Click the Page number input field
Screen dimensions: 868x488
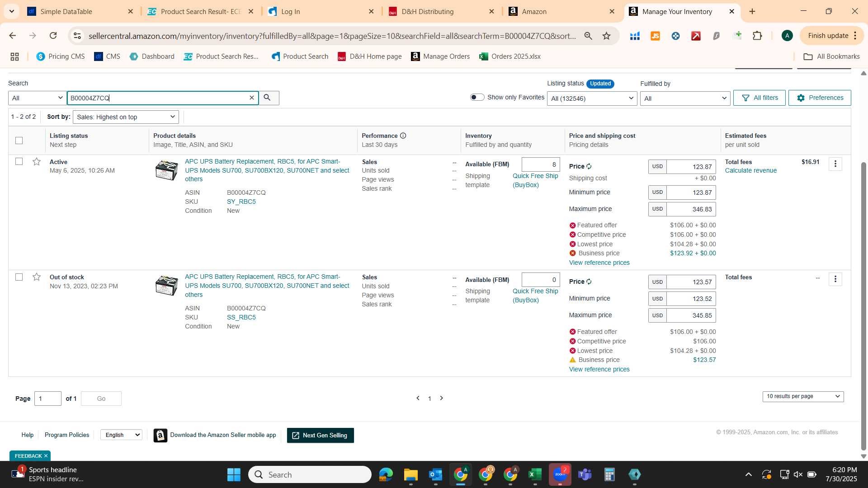pos(48,399)
